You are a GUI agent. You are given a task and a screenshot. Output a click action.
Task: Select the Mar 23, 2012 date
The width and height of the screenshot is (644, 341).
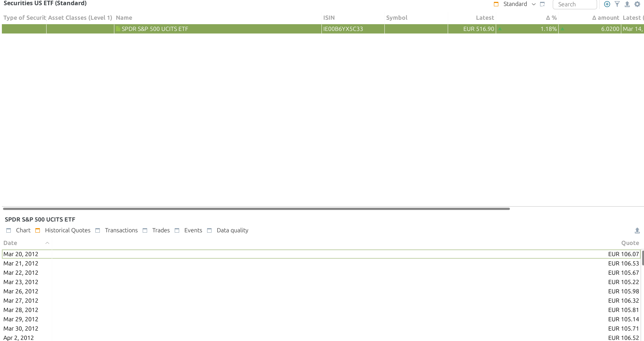click(x=21, y=282)
